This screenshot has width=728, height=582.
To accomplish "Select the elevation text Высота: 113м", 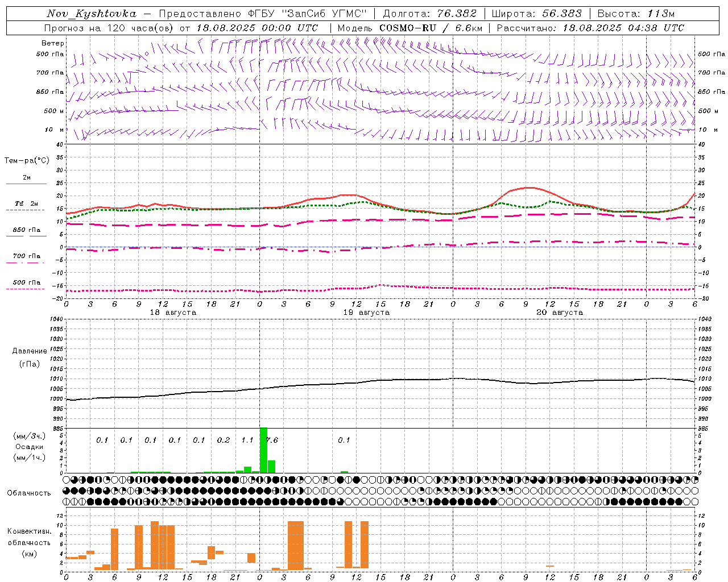I will [x=636, y=14].
